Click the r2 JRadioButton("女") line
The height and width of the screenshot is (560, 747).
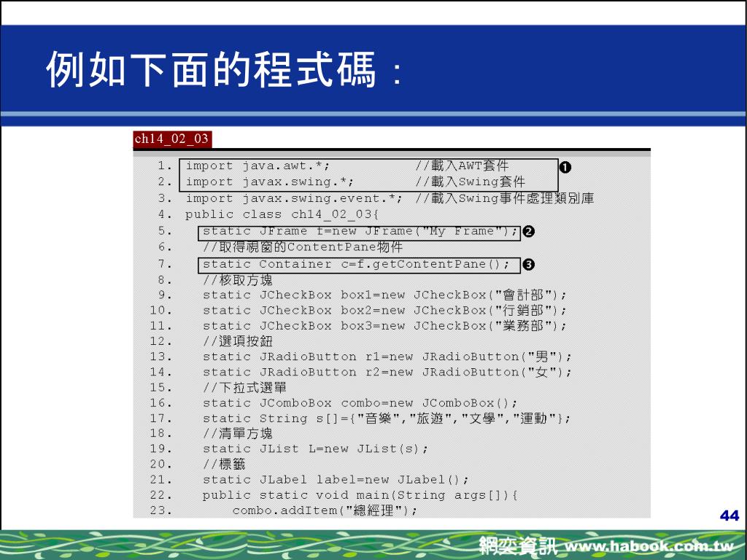[387, 373]
